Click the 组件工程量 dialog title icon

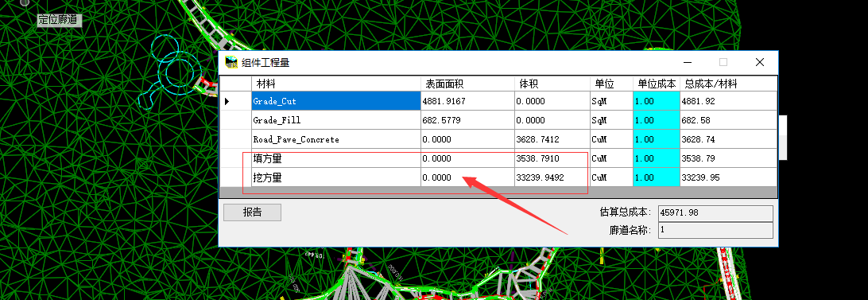tap(231, 62)
